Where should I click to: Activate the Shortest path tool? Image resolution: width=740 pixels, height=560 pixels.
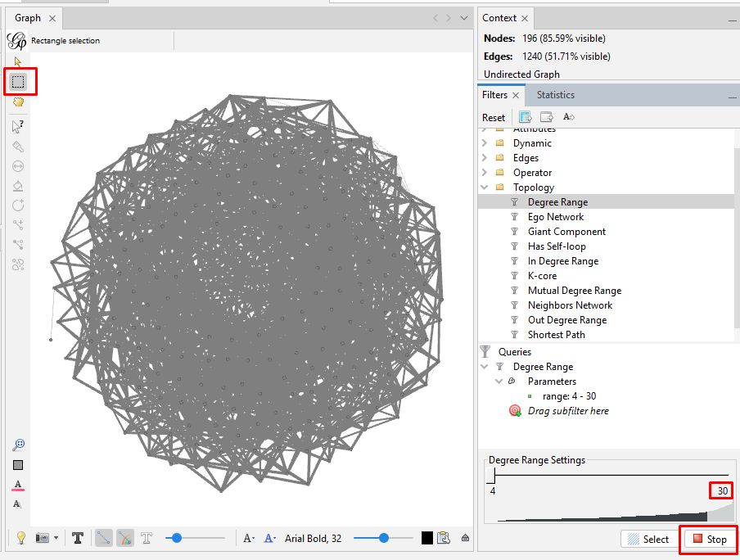[18, 245]
